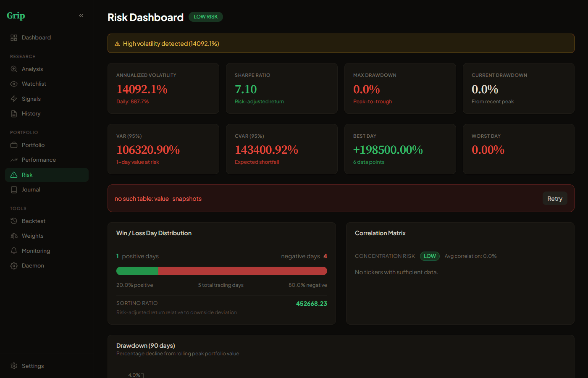
Task: Go to the Performance page
Action: coord(39,160)
